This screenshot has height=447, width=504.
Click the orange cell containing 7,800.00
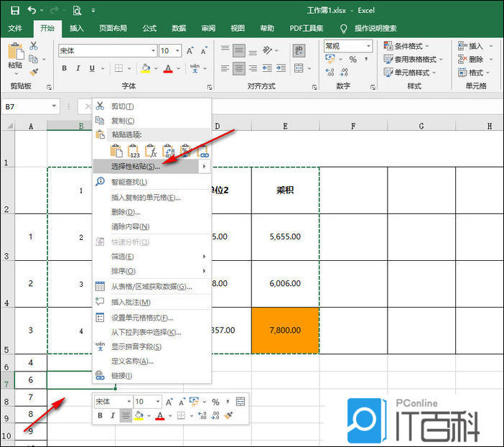click(x=285, y=330)
